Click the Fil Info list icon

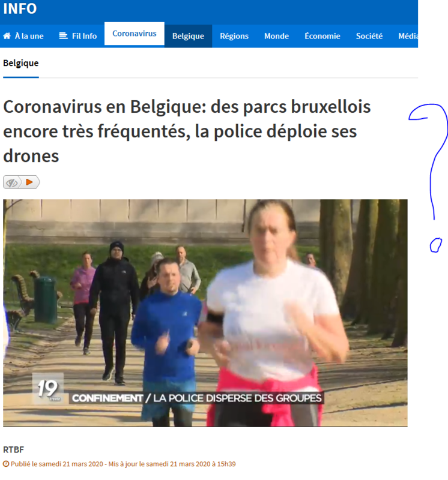click(63, 36)
